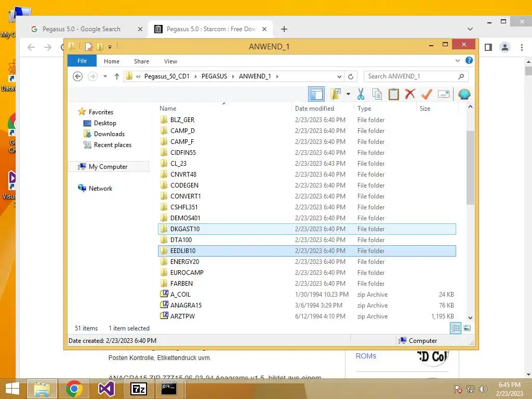
Task: Click the email envelope toolbar icon
Action: pos(444,94)
